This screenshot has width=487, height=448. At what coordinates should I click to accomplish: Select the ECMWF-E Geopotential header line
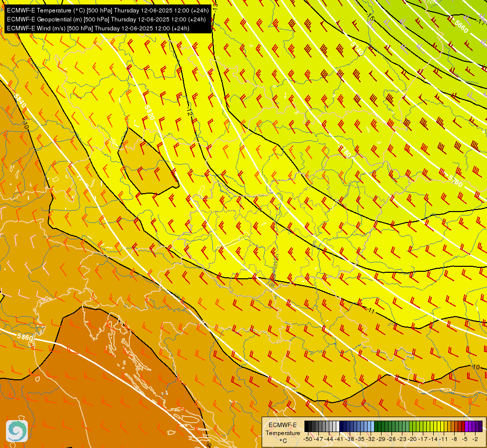click(106, 19)
